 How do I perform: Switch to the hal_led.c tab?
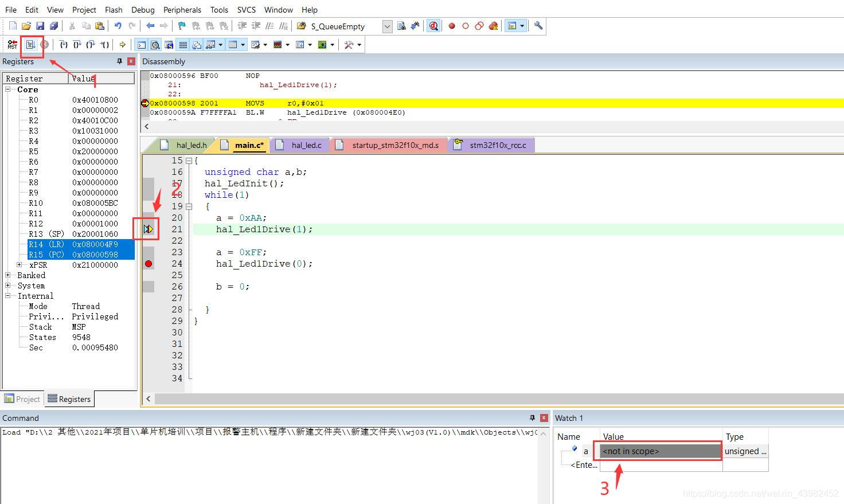click(300, 145)
